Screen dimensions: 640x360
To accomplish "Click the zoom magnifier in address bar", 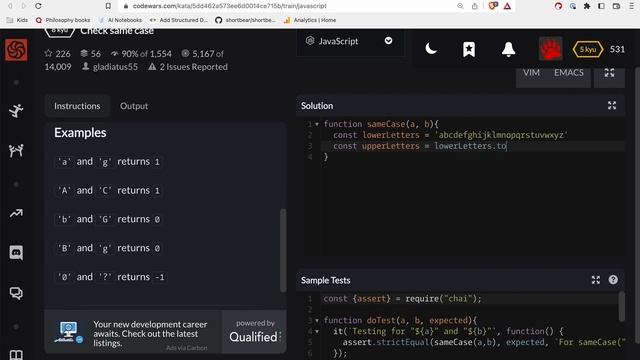I will [460, 6].
